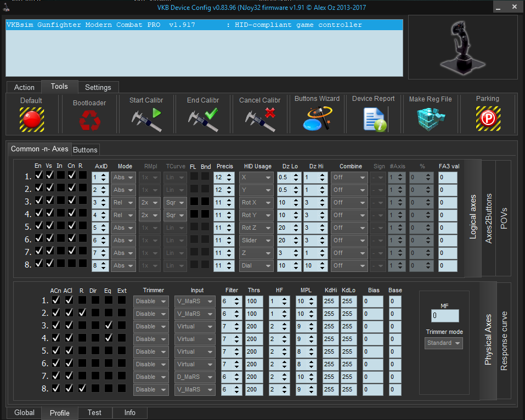Create a registry file via Make Reg File icon
525x420 pixels.
point(431,119)
